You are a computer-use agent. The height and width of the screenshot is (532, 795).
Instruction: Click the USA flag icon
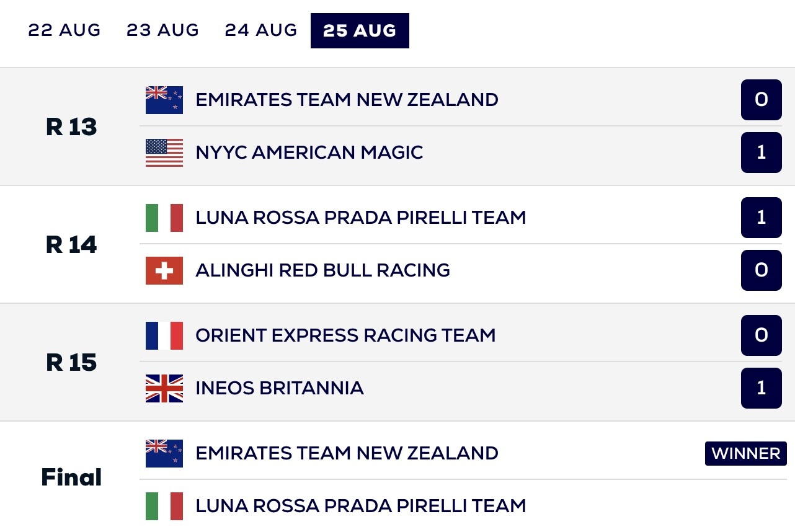tap(164, 153)
